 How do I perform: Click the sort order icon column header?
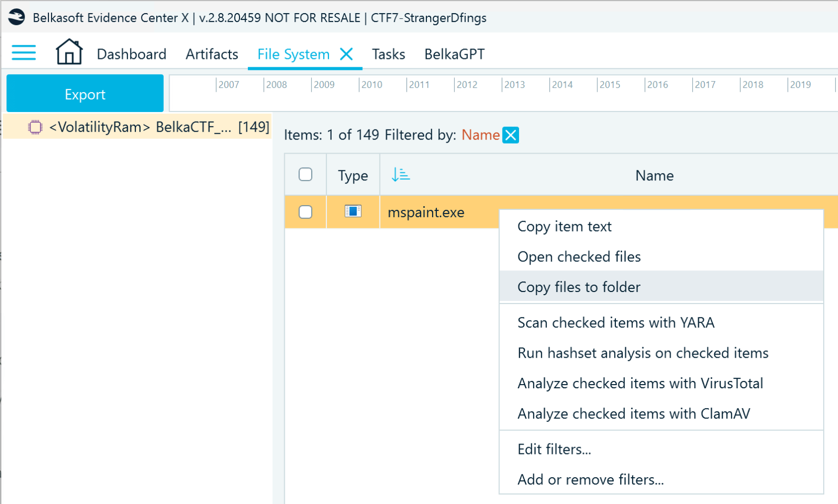pyautogui.click(x=401, y=175)
